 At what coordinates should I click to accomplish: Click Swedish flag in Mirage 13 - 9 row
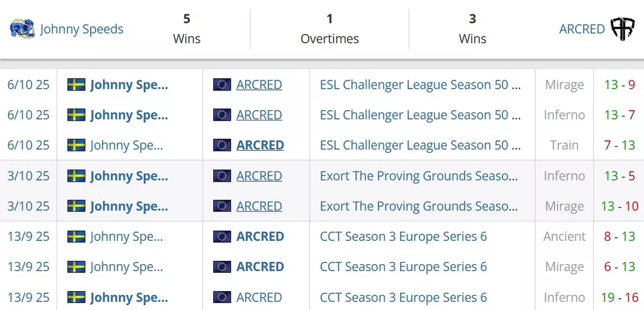(76, 85)
